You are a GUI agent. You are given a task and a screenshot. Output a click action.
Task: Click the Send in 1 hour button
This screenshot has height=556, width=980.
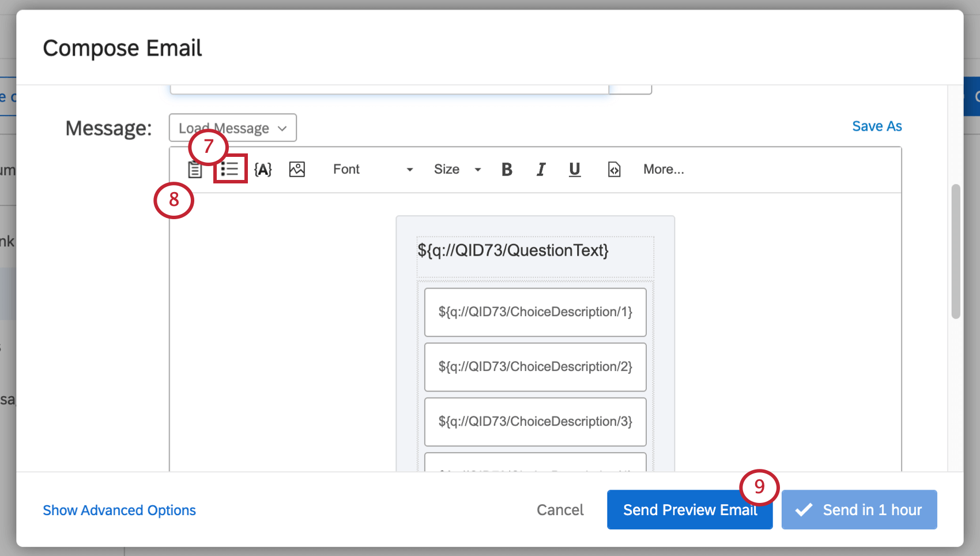tap(859, 510)
